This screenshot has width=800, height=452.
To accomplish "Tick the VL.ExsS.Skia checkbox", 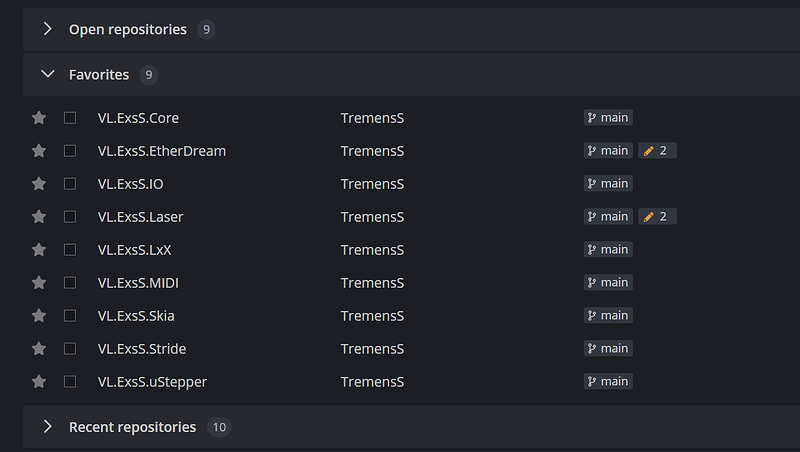I will (70, 316).
